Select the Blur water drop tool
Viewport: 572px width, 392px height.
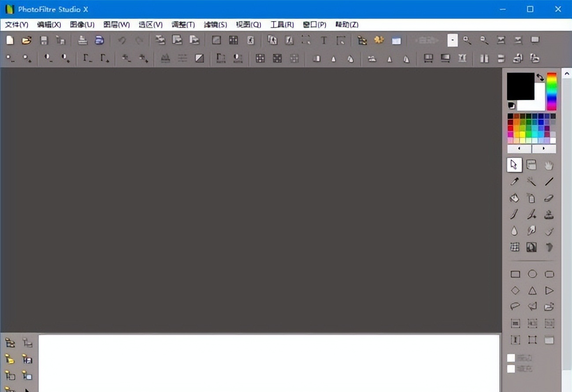[x=515, y=231]
